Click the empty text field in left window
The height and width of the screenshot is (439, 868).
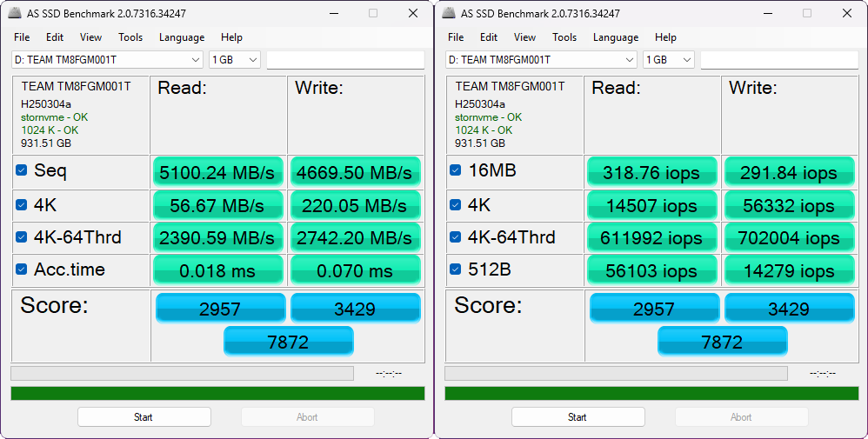[345, 60]
